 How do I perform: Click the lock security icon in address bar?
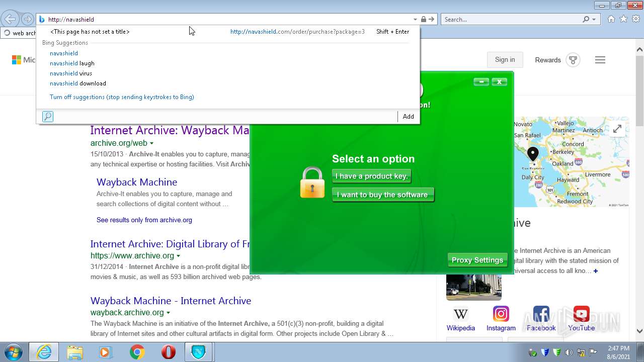pos(424,19)
